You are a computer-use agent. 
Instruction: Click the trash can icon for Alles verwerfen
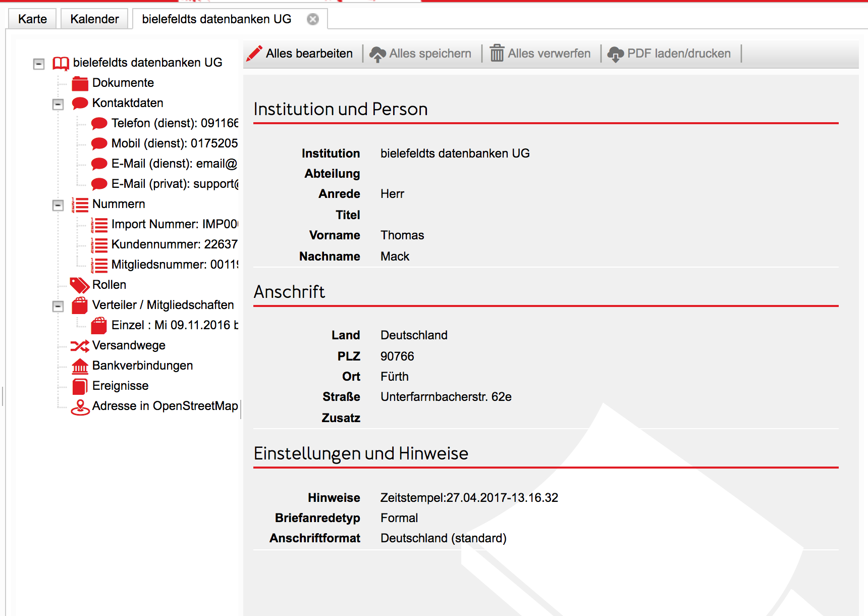coord(497,53)
